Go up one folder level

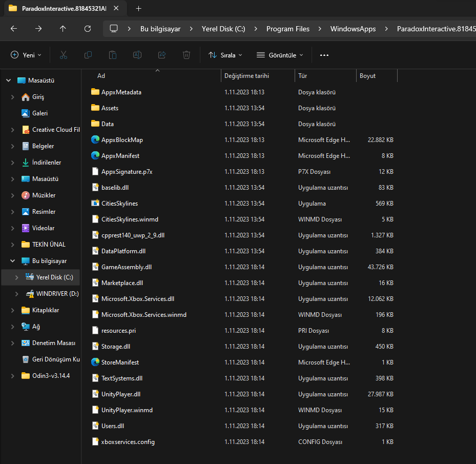click(63, 29)
